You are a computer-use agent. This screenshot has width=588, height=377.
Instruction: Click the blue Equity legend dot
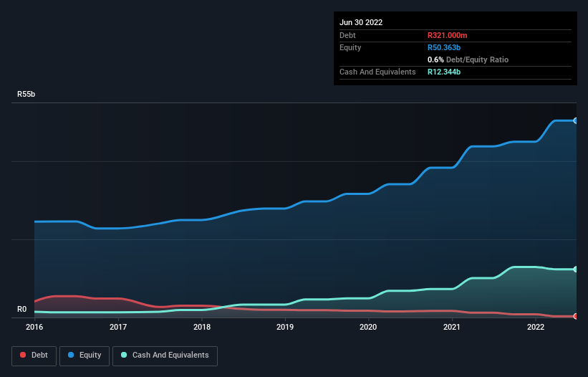[71, 355]
